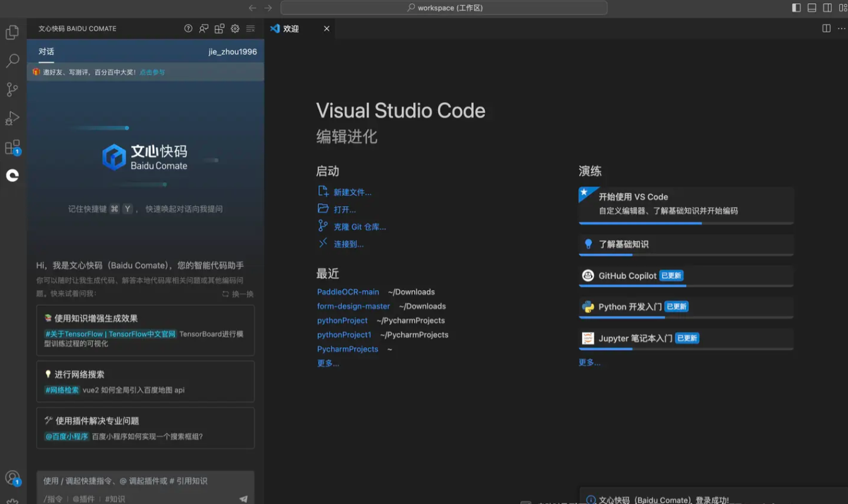Open the Source Control view
This screenshot has height=504, width=848.
click(13, 90)
